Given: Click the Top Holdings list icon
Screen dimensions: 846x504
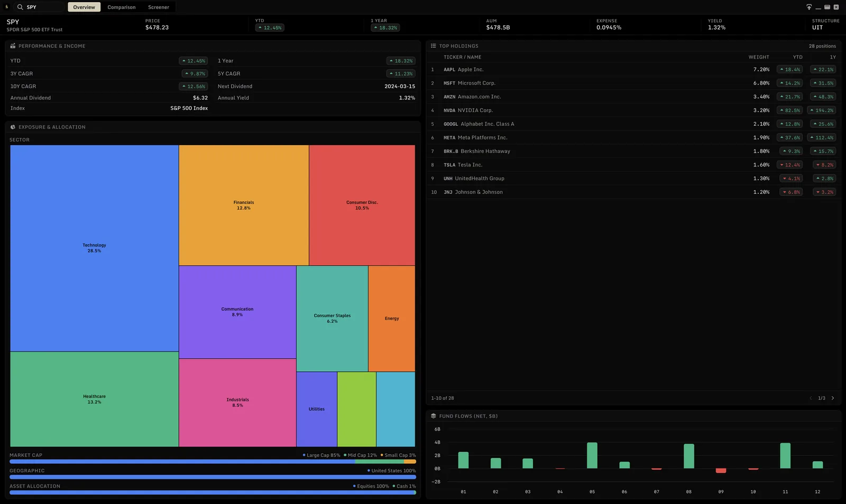Looking at the screenshot, I should coord(434,46).
